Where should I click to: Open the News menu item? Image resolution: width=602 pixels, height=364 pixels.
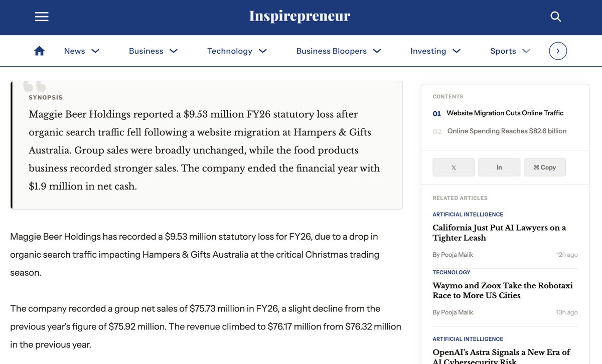click(x=74, y=51)
